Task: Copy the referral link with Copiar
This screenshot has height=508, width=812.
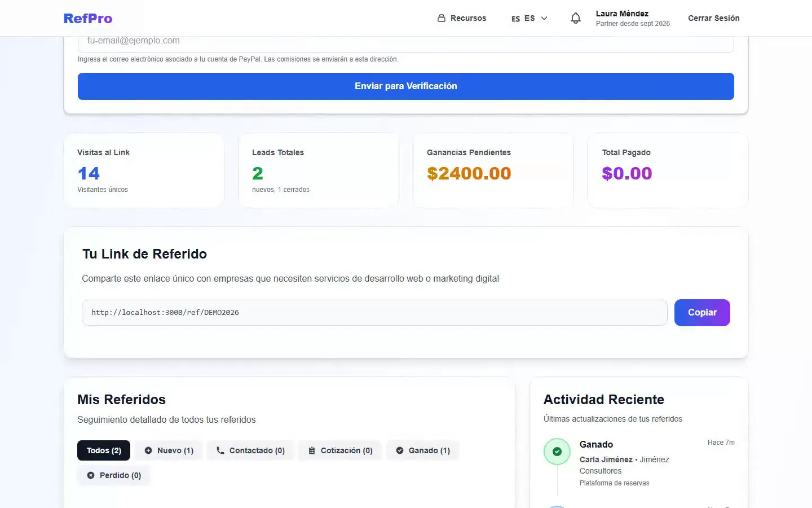Action: [x=702, y=313]
